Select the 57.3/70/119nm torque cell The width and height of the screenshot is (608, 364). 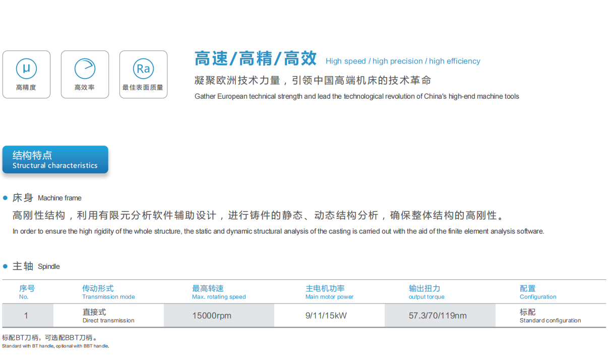pyautogui.click(x=438, y=316)
